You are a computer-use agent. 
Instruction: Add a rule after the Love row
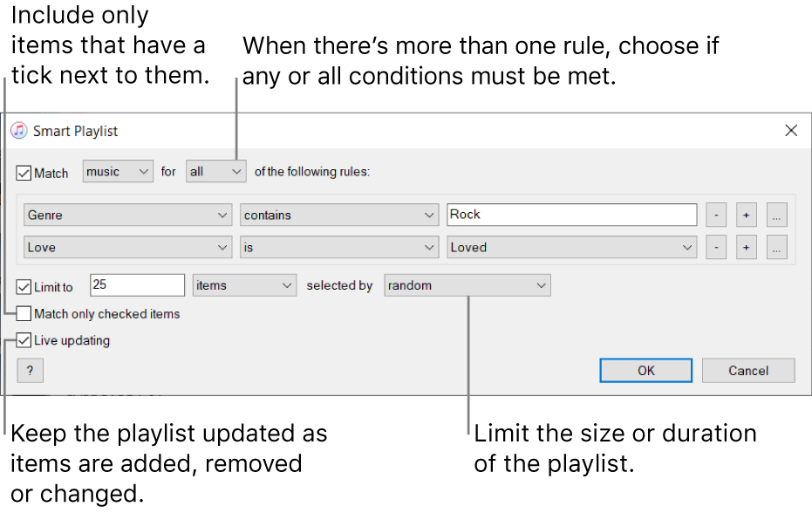[746, 247]
